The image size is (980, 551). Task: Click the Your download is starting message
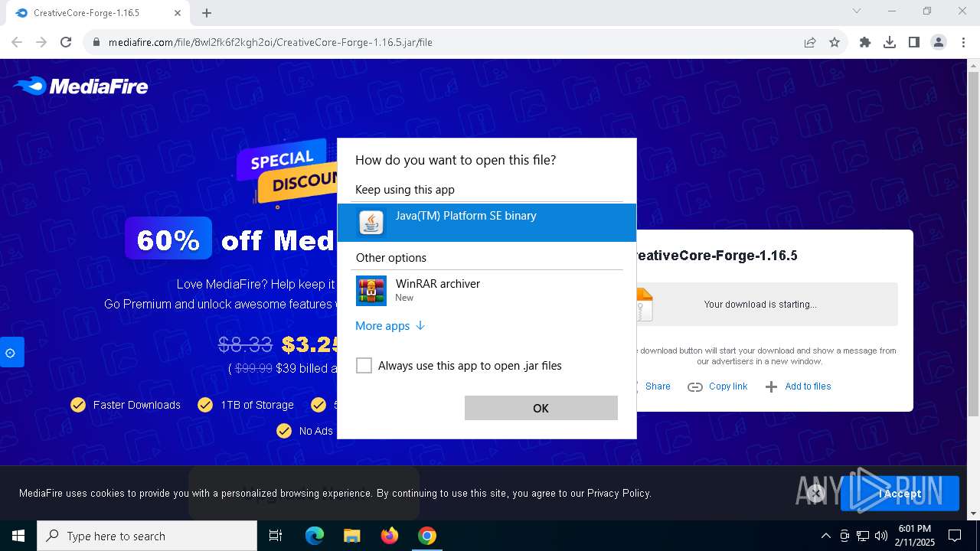click(760, 305)
